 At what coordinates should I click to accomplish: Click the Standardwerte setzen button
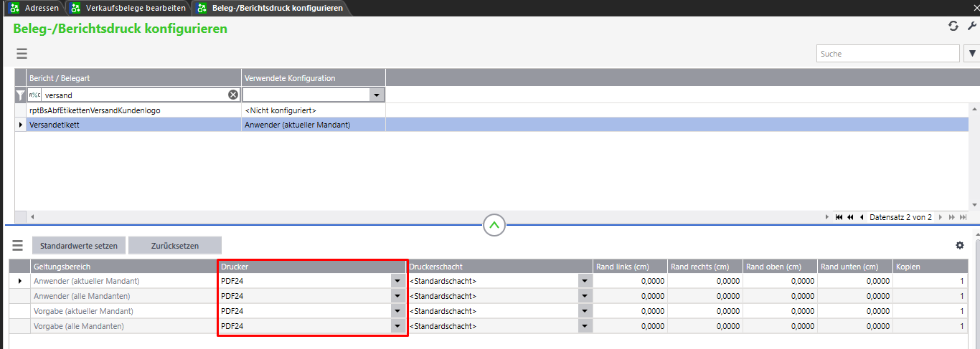tap(79, 246)
